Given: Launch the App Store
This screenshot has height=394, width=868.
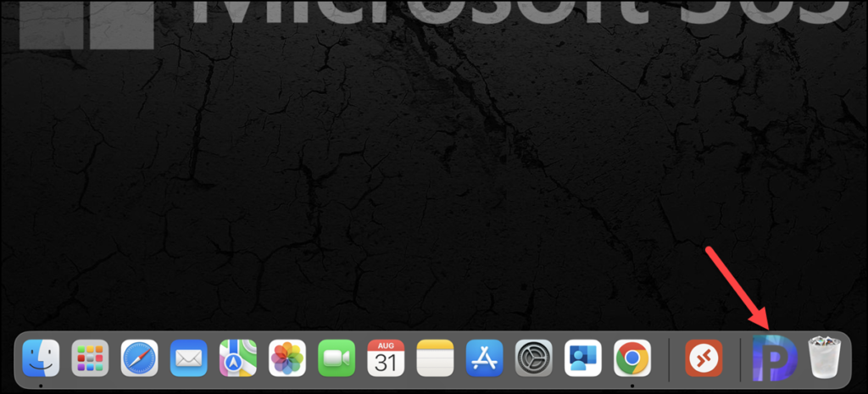Looking at the screenshot, I should point(484,358).
